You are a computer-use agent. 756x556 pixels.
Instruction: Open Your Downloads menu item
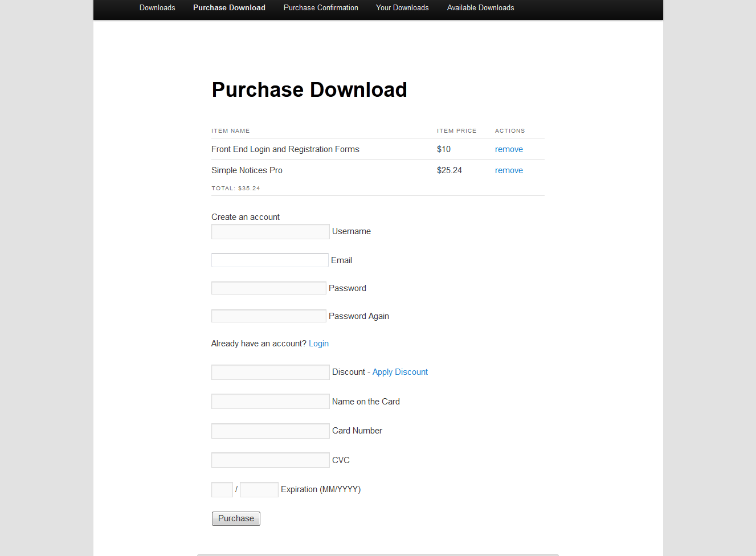(402, 8)
